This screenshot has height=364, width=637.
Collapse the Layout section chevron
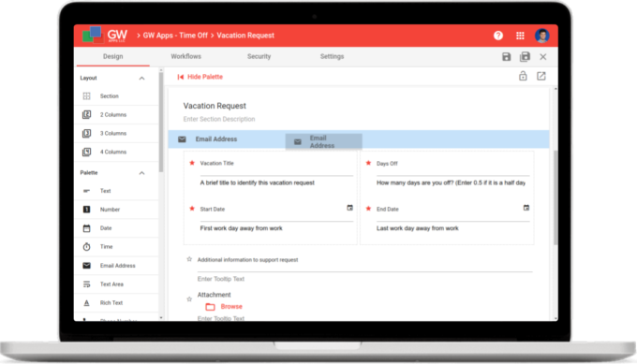point(141,79)
